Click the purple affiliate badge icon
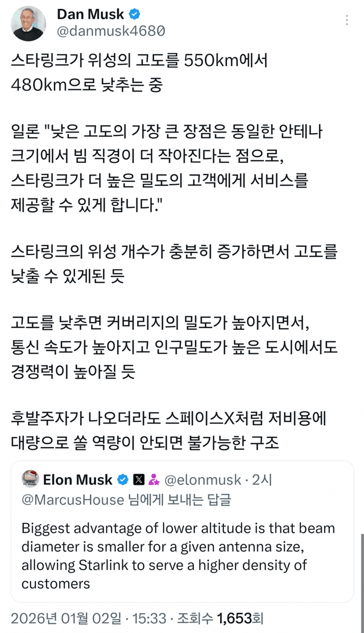This screenshot has height=633, width=364. [154, 480]
